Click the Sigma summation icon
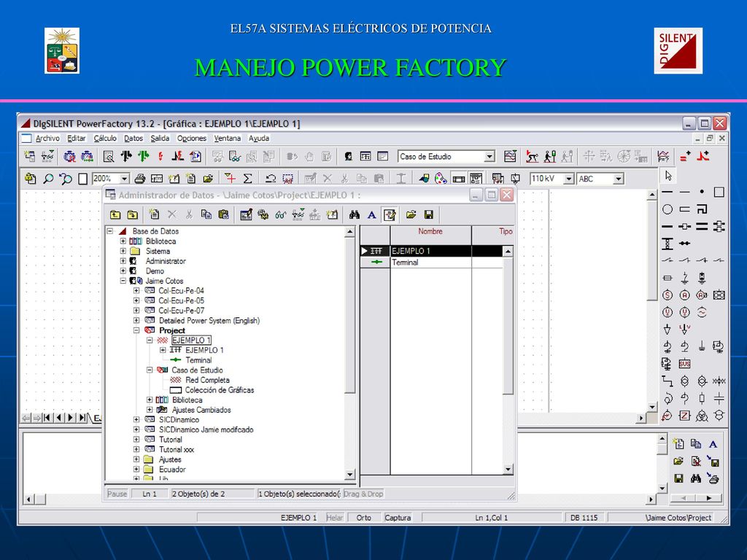The height and width of the screenshot is (560, 747). (x=248, y=179)
